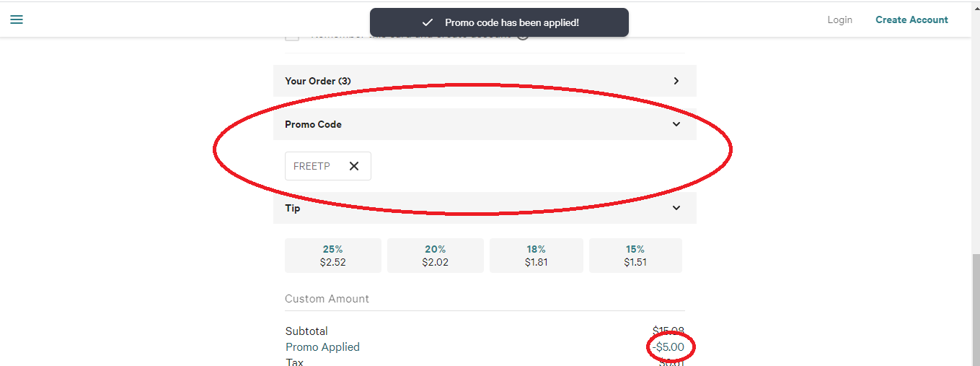Click the Promo Applied link

tap(322, 347)
